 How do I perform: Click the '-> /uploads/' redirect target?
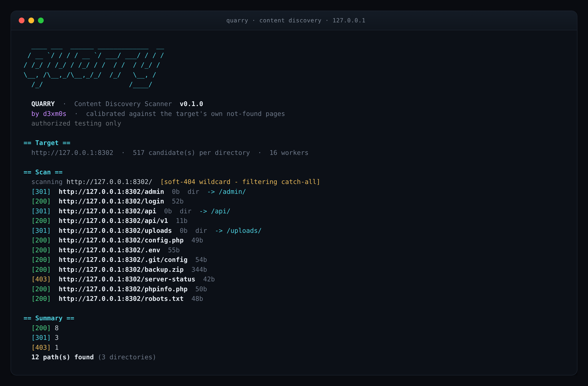(x=238, y=231)
